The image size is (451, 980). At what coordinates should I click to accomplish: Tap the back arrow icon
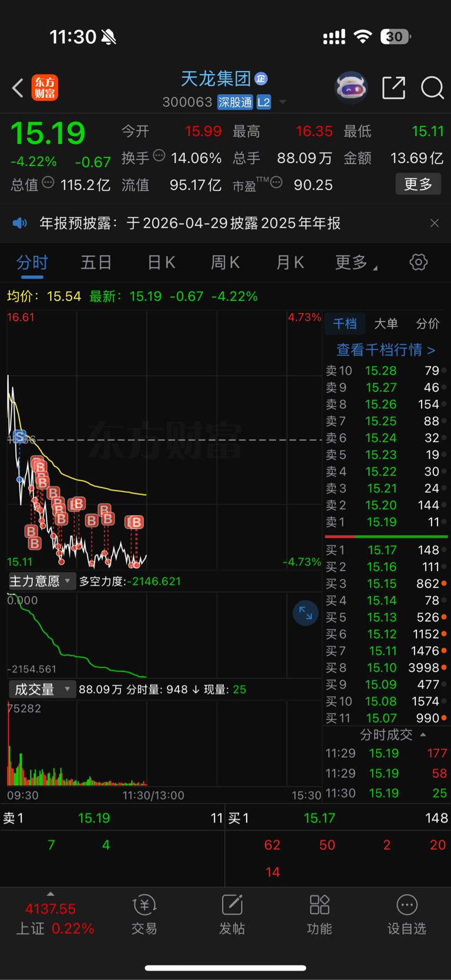click(x=18, y=88)
